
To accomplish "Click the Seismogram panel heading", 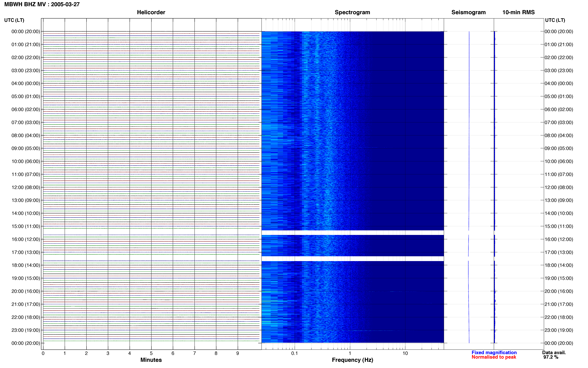I will click(x=468, y=12).
